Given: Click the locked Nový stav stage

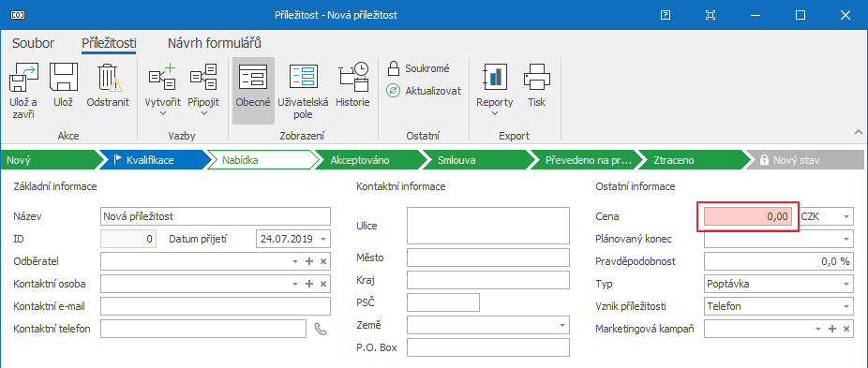Looking at the screenshot, I should click(x=806, y=160).
